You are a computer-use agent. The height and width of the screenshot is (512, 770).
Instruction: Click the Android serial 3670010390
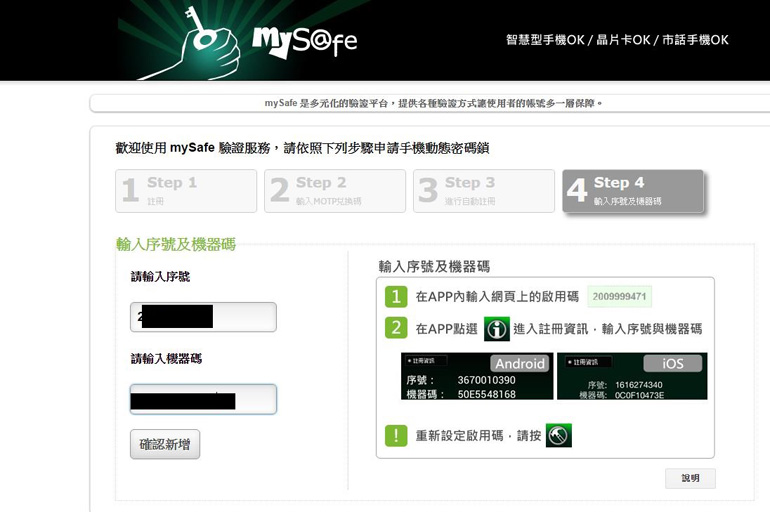point(486,380)
